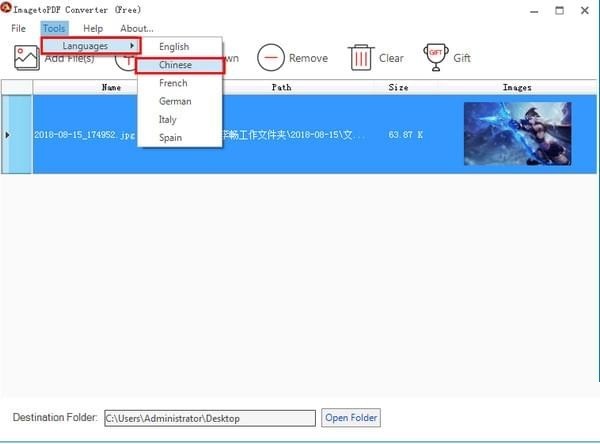Sort by the Size column header
The image size is (600, 444).
point(398,87)
